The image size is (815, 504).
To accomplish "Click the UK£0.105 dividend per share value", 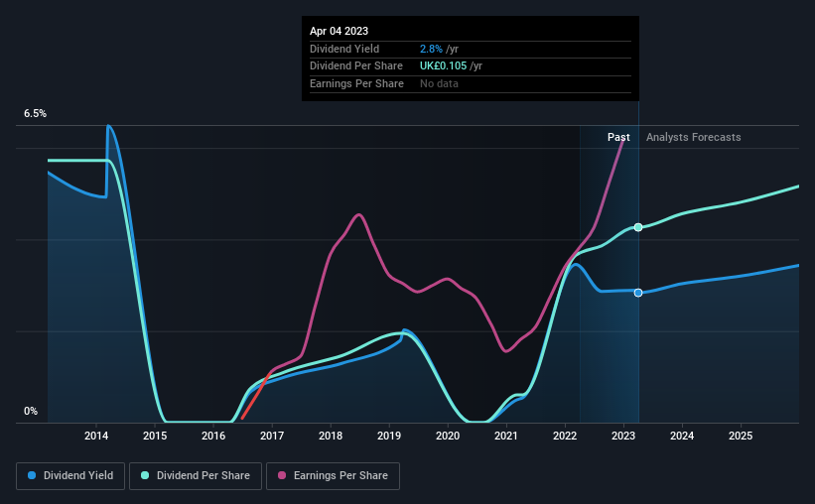I will tap(443, 66).
